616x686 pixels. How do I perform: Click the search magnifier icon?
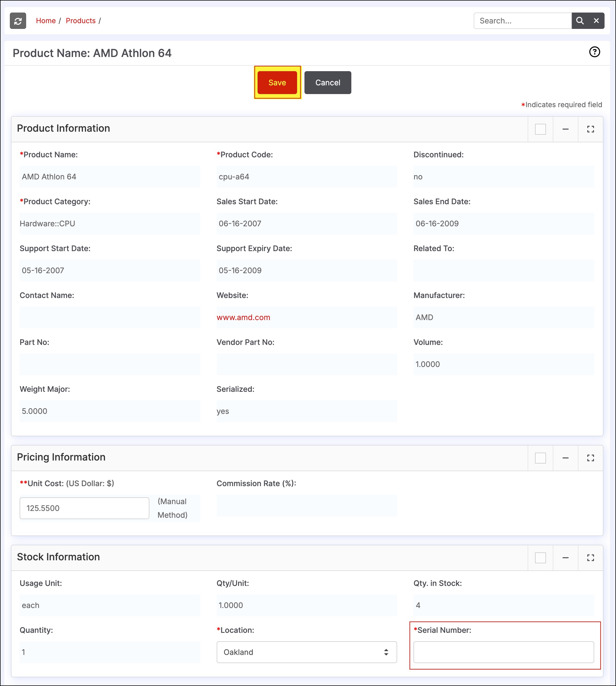(x=580, y=21)
